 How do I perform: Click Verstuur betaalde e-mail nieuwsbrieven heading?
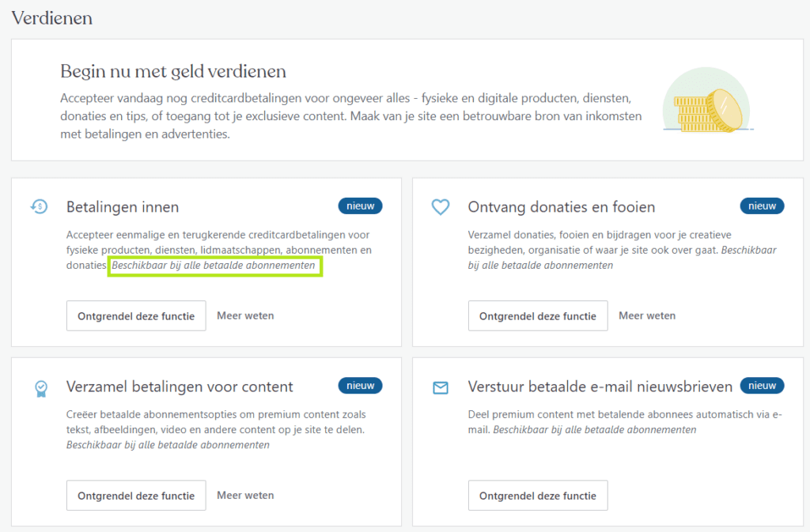[x=600, y=387]
